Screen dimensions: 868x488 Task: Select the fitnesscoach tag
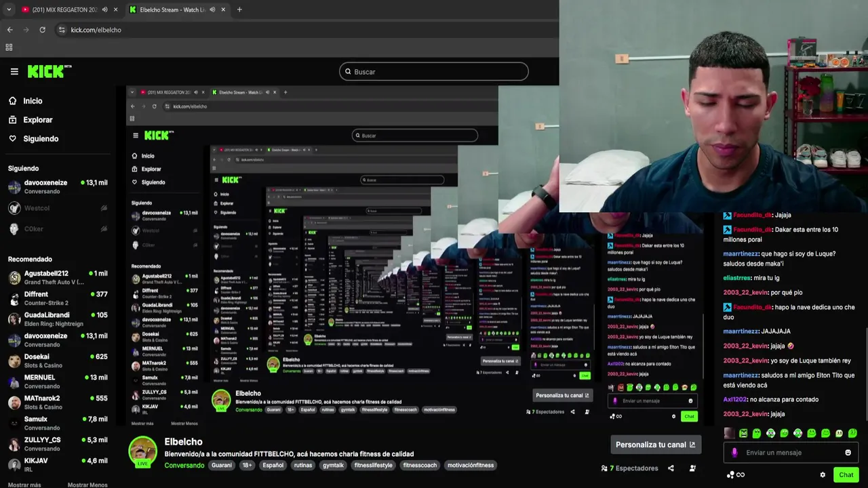point(421,466)
